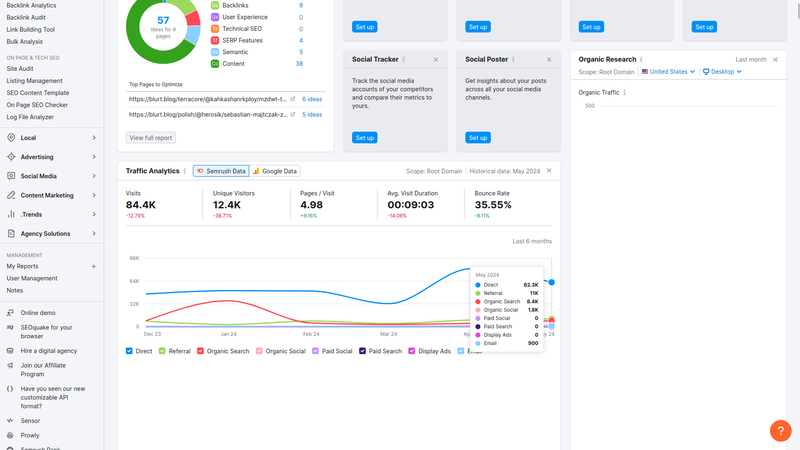Toggle the Paid Search legend checkbox

click(363, 351)
